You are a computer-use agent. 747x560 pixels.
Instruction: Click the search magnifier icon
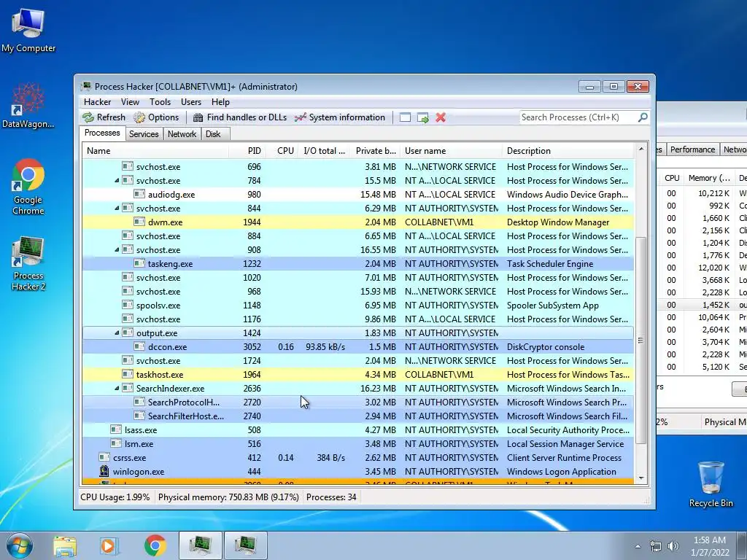(643, 117)
